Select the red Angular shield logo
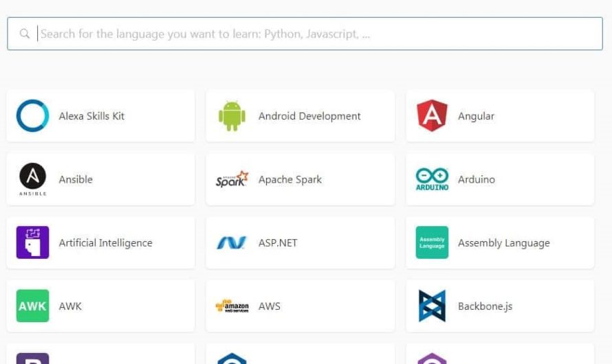Viewport: 612px width, 364px height. (432, 116)
